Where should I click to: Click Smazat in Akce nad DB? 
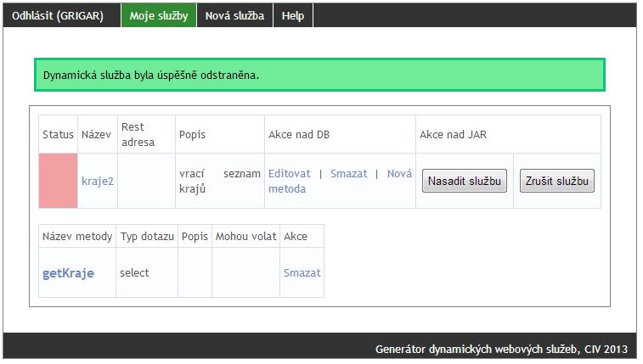click(349, 174)
